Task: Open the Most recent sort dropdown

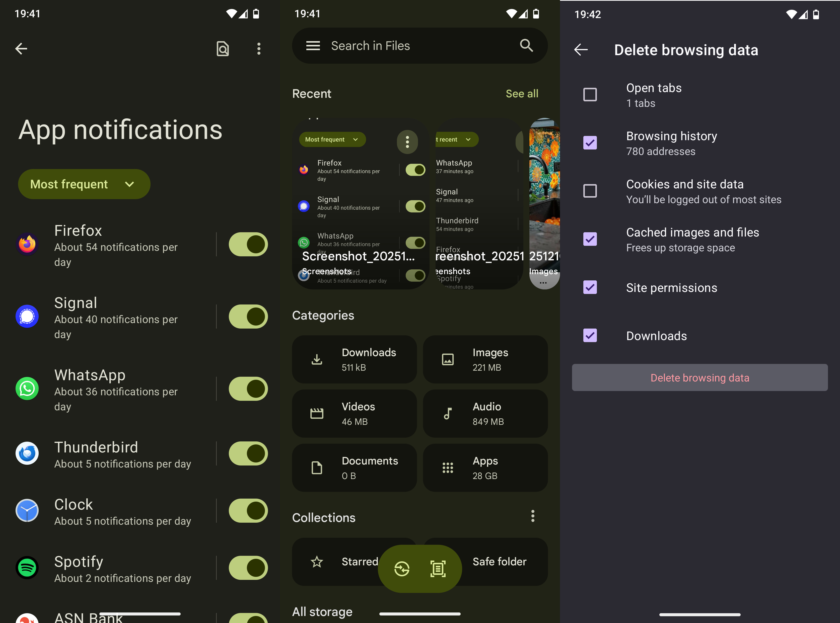Action: click(x=455, y=139)
